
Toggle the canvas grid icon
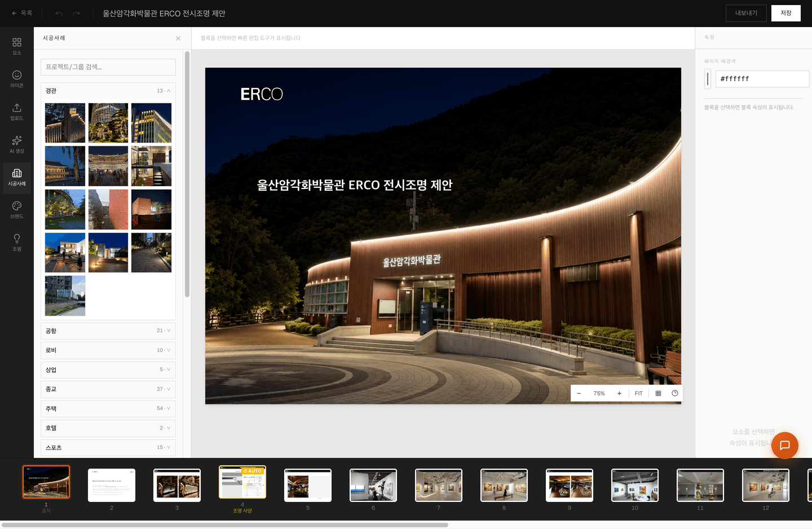(658, 394)
